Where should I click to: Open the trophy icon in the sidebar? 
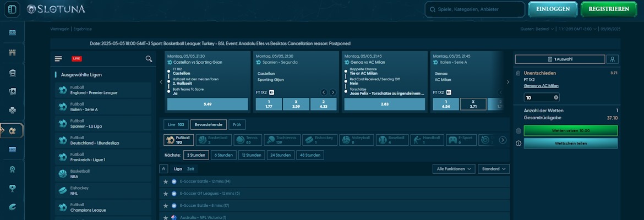pos(12,188)
